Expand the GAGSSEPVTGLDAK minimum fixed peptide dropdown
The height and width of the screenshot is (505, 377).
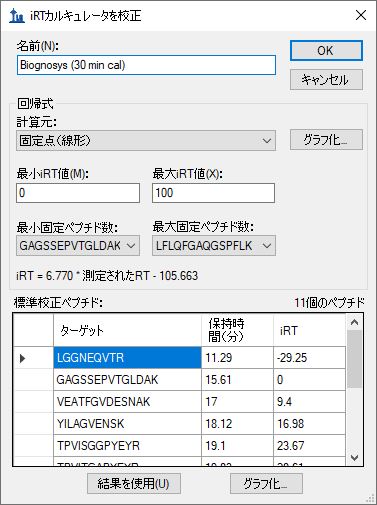pyautogui.click(x=78, y=246)
